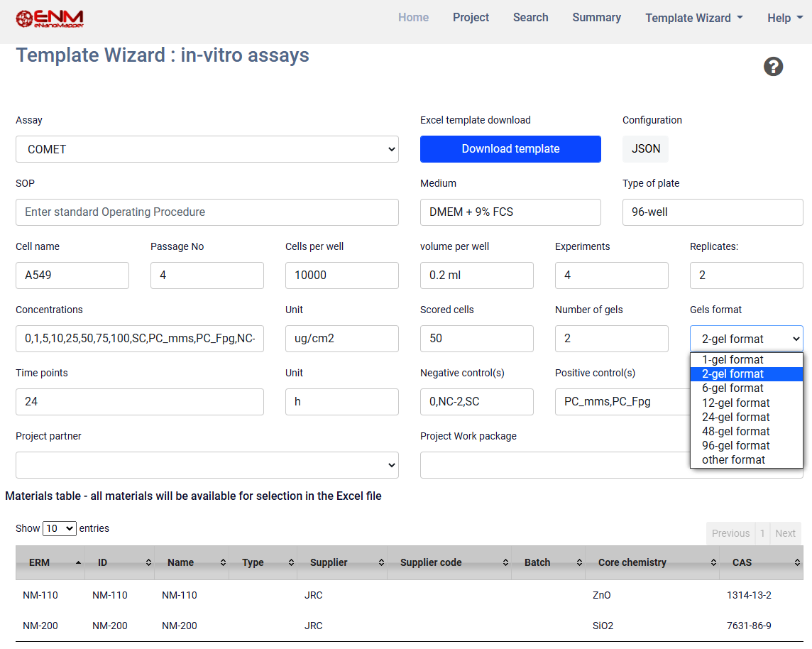
Task: Sort table by Supplier code column
Action: [x=449, y=562]
